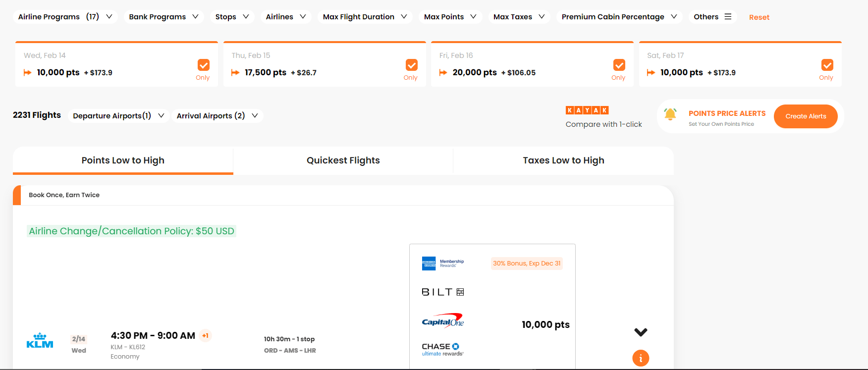
Task: Reset all search filters
Action: (759, 17)
